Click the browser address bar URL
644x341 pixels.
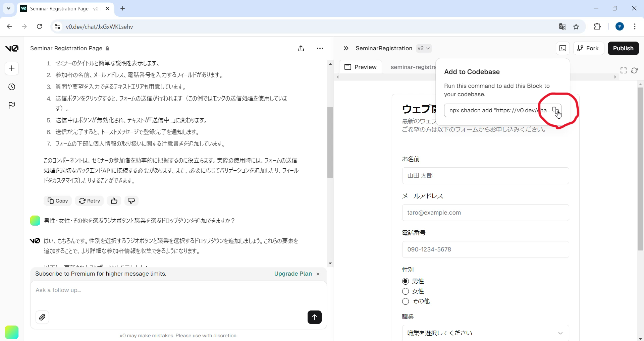(x=99, y=27)
